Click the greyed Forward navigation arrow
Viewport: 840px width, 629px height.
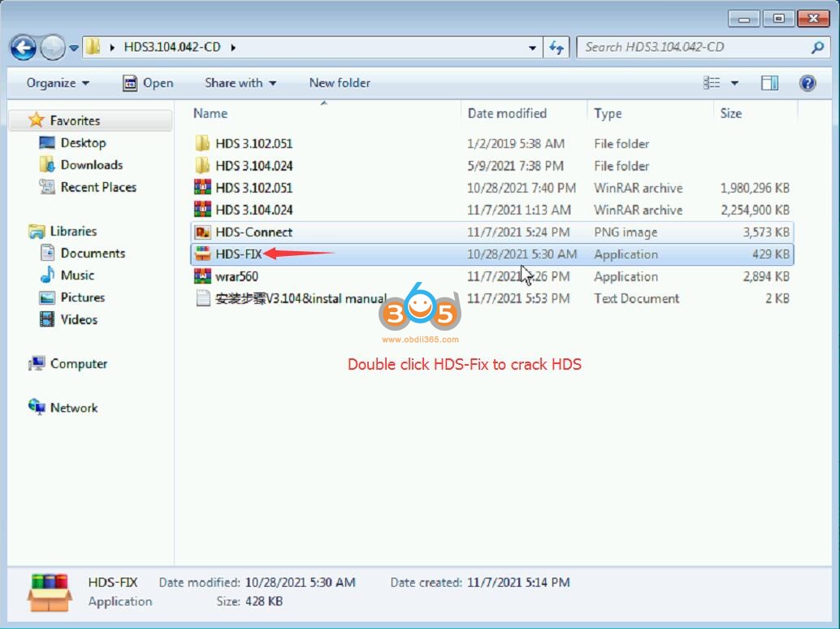[53, 48]
